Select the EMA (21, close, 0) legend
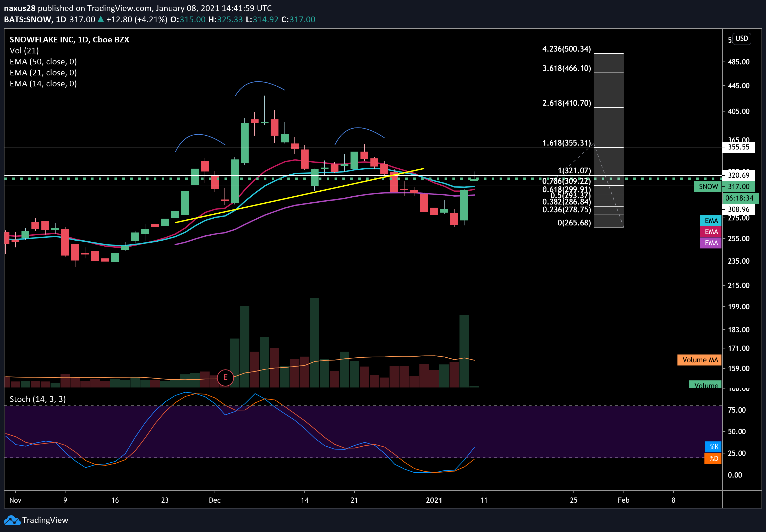Viewport: 766px width, 532px height. coord(43,73)
